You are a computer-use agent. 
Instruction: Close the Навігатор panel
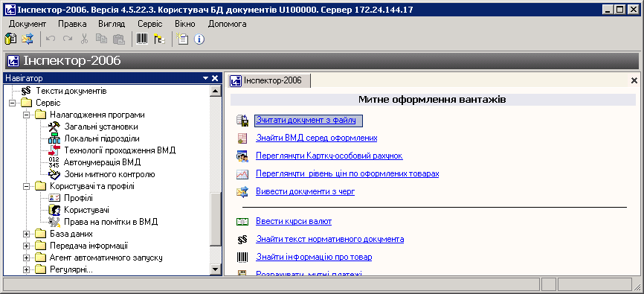pyautogui.click(x=215, y=78)
